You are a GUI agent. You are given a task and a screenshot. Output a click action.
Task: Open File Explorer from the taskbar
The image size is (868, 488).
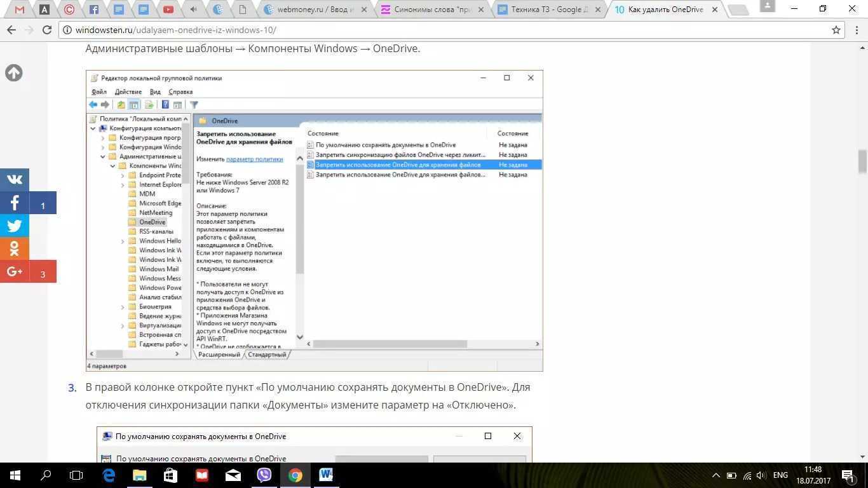[139, 475]
